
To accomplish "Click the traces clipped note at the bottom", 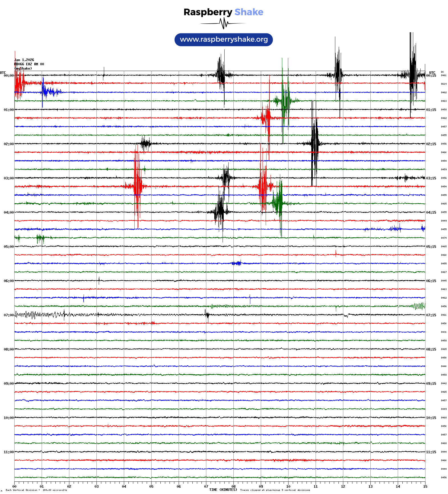I will tap(275, 490).
